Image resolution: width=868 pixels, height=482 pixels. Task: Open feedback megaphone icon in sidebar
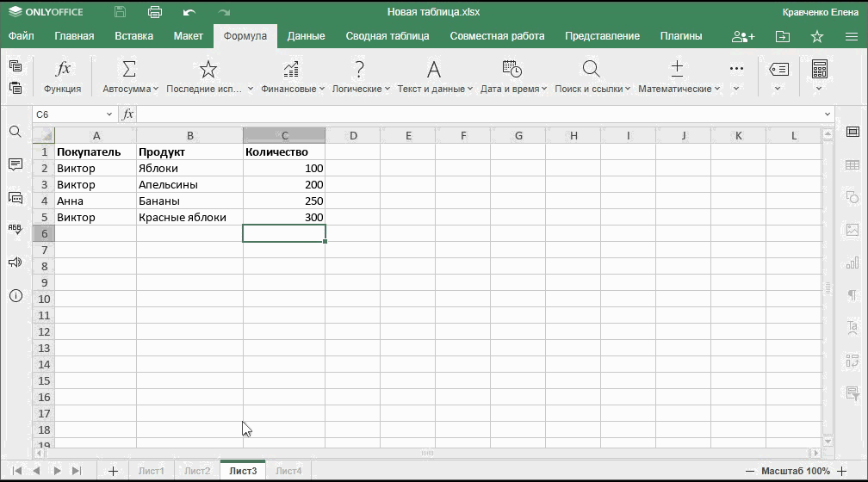(15, 263)
